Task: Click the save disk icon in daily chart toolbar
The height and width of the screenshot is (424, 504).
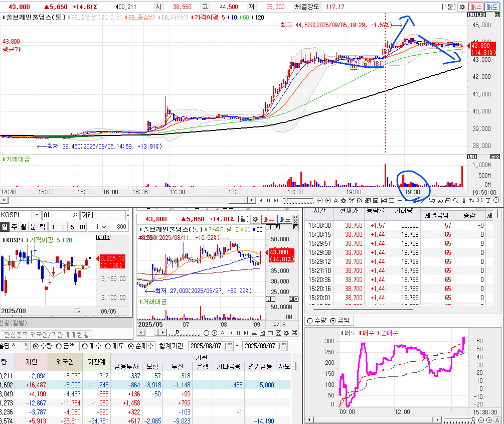Action: [262, 333]
